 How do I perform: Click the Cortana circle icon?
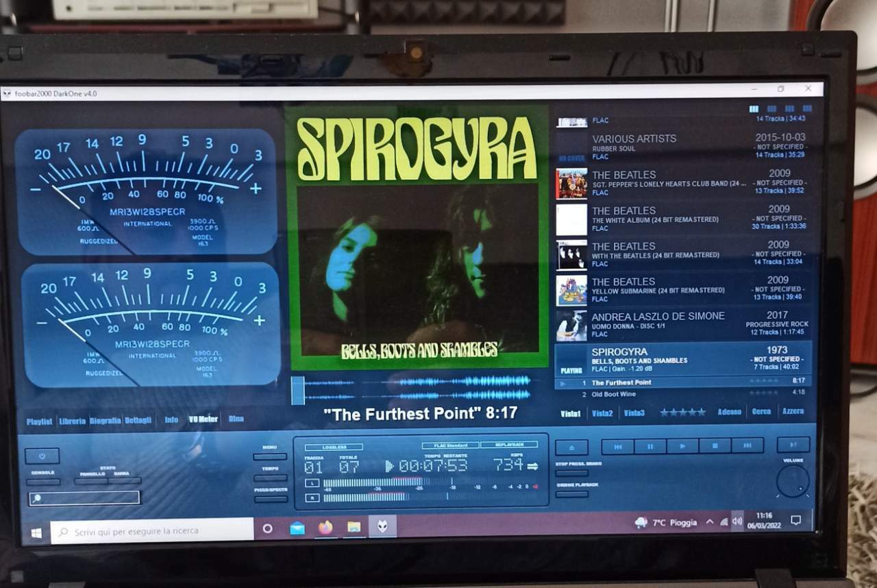(268, 528)
